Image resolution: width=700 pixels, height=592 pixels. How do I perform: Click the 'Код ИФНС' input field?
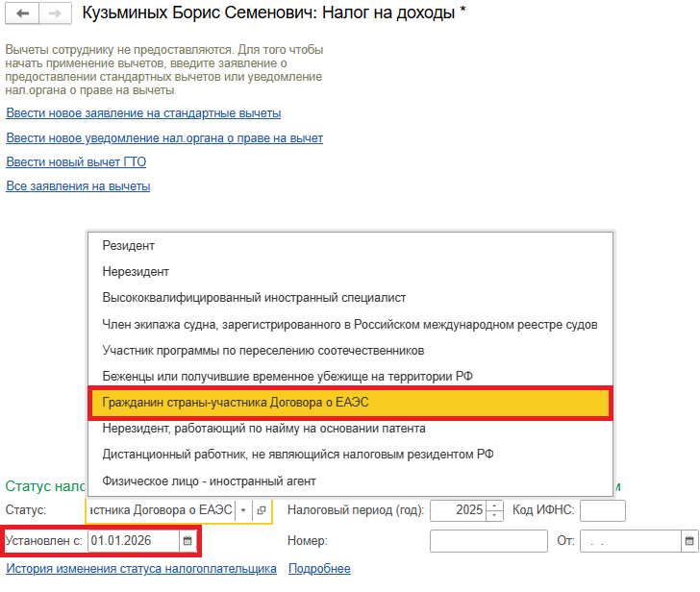(603, 510)
